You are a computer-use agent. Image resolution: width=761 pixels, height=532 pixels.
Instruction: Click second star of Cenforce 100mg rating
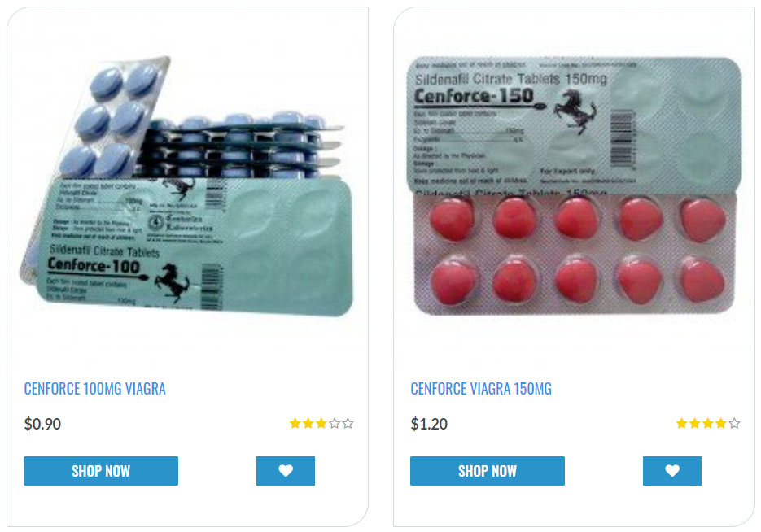click(308, 423)
